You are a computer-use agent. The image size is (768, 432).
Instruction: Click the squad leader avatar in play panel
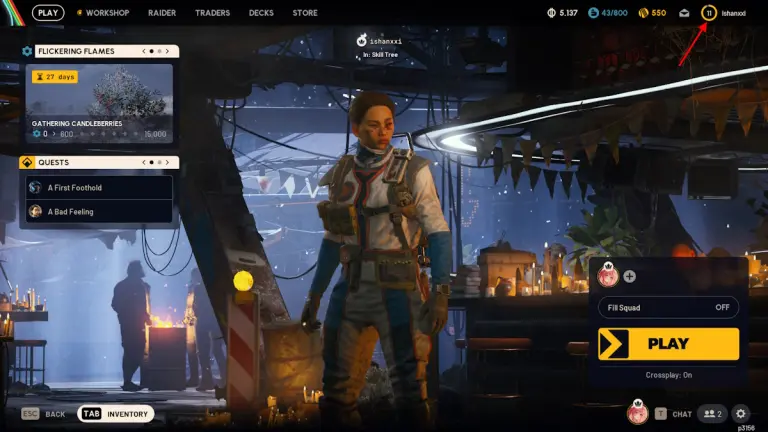(x=608, y=275)
